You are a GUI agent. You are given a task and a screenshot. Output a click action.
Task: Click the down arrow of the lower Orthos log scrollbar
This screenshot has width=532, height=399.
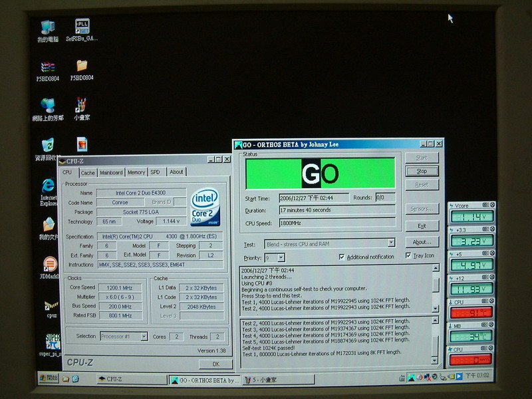click(x=435, y=360)
